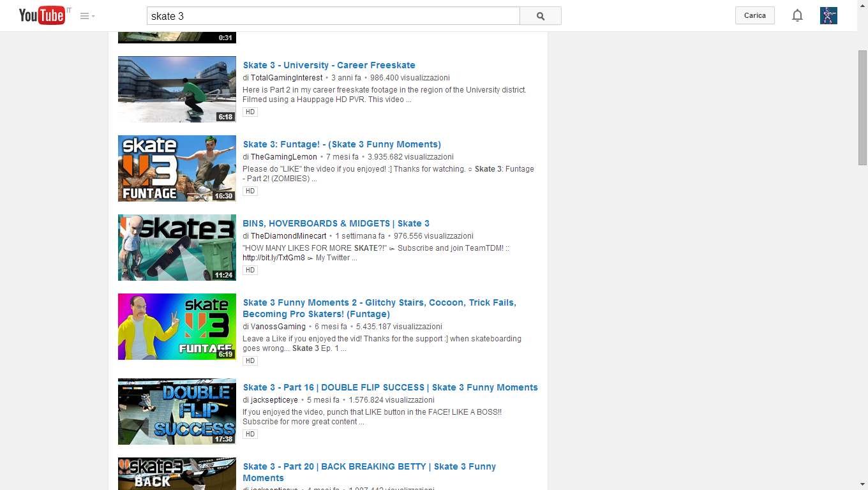Open the University Career Freeskate thumbnail
Viewport: 868px width, 490px height.
click(x=177, y=89)
